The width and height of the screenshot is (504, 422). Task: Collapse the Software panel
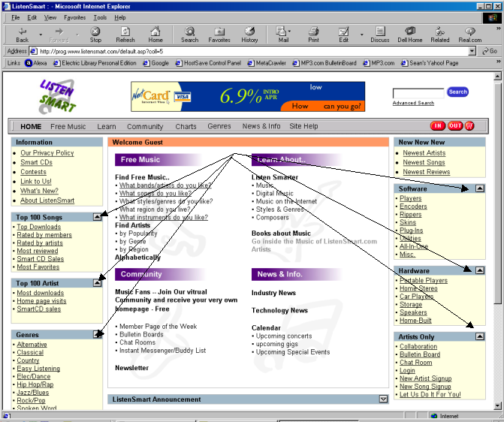(x=480, y=188)
